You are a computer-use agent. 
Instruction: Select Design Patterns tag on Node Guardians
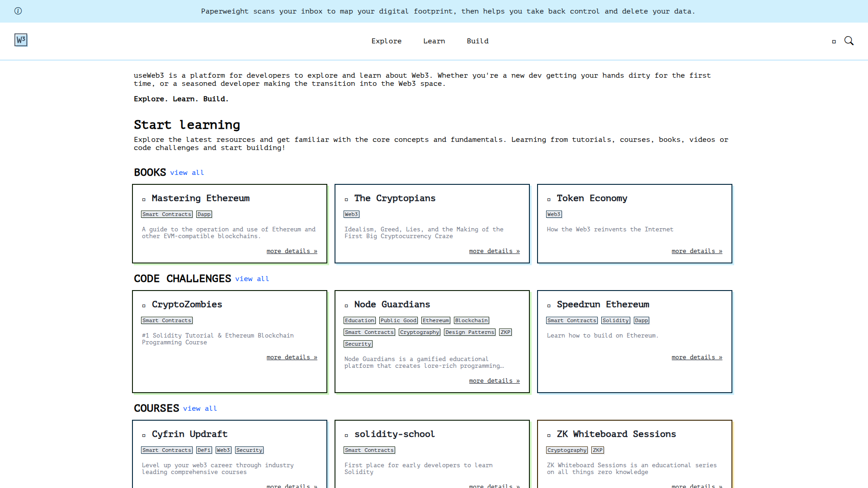(x=470, y=332)
